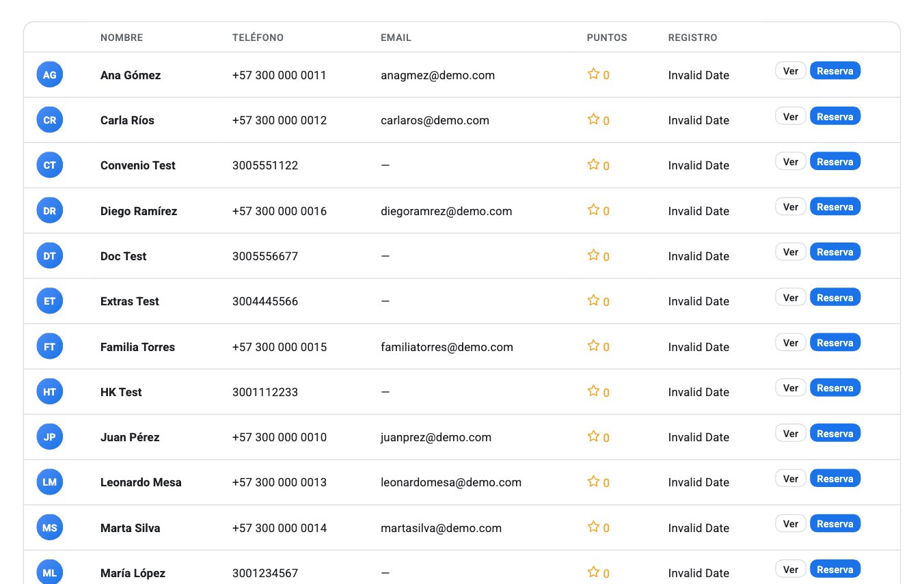Image resolution: width=924 pixels, height=584 pixels.
Task: Click the CT avatar for Convenio Test
Action: [x=50, y=165]
